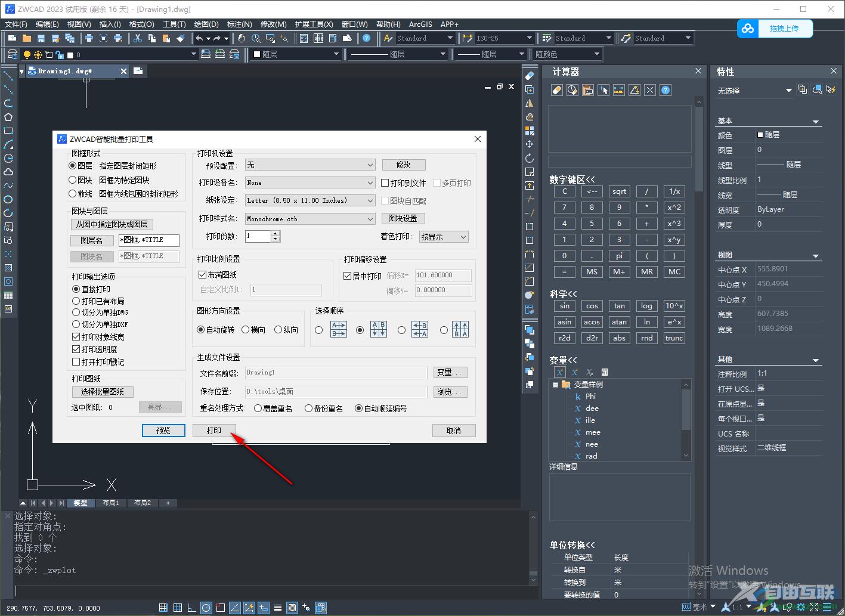
Task: Select the 覆盖重名 radio option
Action: [258, 408]
